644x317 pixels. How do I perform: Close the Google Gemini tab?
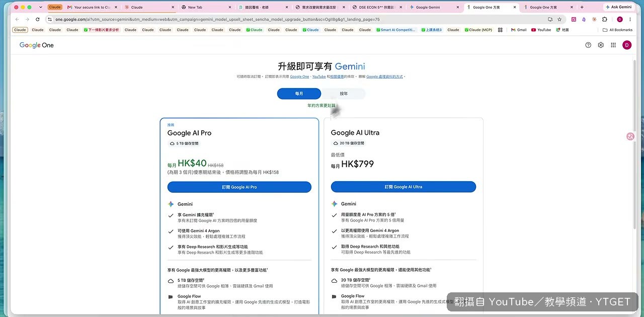coord(458,8)
